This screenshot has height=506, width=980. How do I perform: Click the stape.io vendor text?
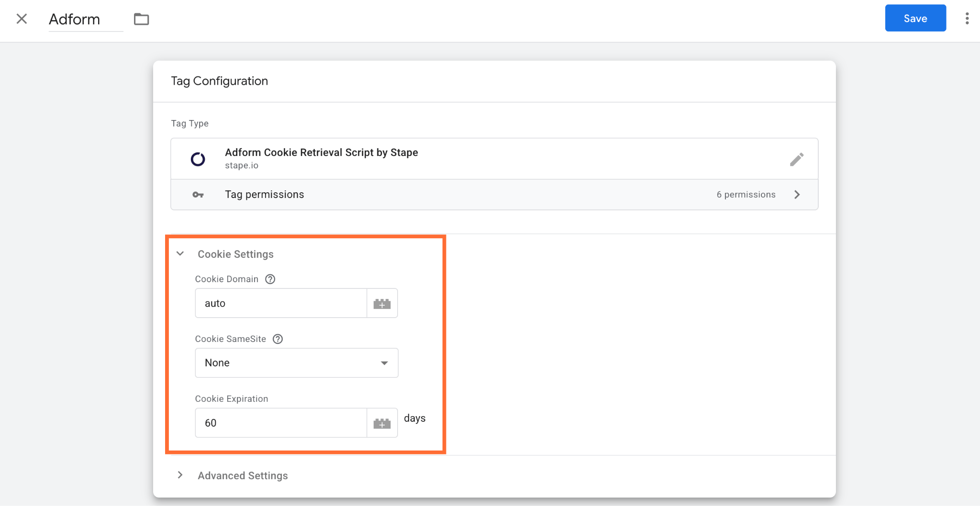point(242,165)
